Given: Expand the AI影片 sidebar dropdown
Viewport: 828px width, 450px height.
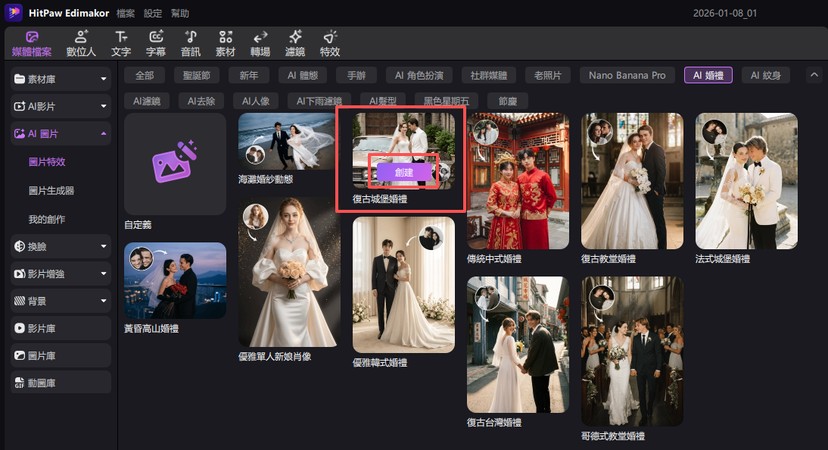Looking at the screenshot, I should pos(60,106).
